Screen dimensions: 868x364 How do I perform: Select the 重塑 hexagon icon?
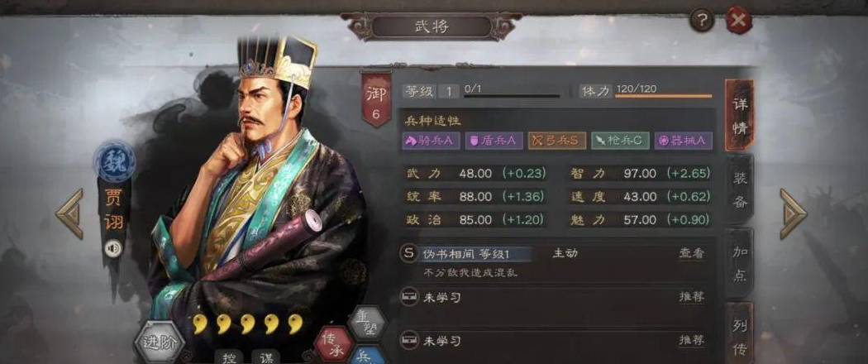[x=367, y=323]
